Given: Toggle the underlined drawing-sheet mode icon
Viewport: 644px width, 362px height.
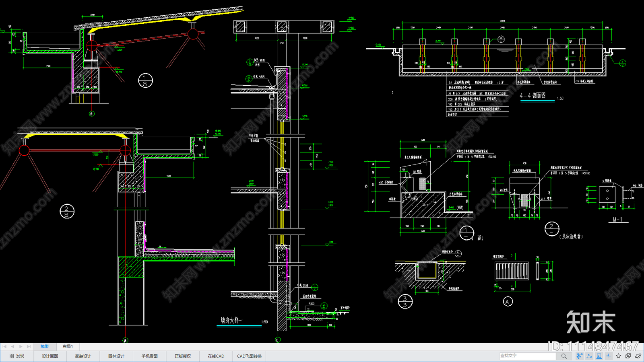Looking at the screenshot, I should click(599, 356).
